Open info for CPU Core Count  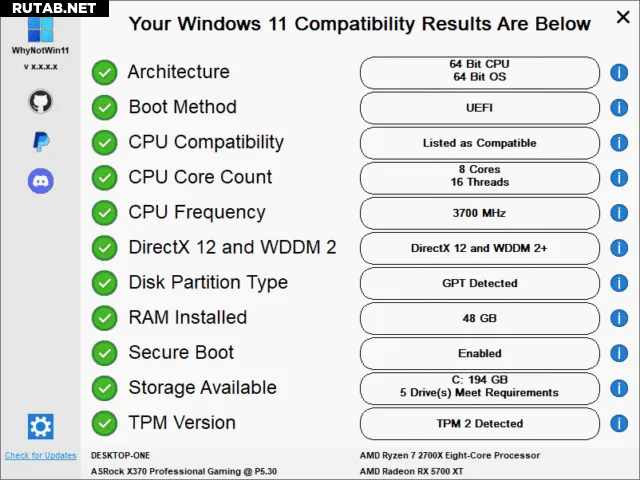(x=619, y=178)
